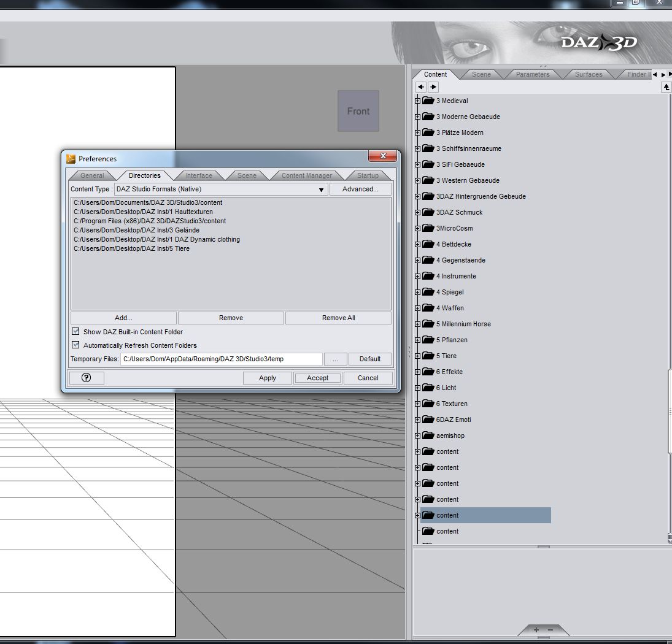
Task: Click the 5 Millennium Horse folder icon
Action: [x=428, y=324]
